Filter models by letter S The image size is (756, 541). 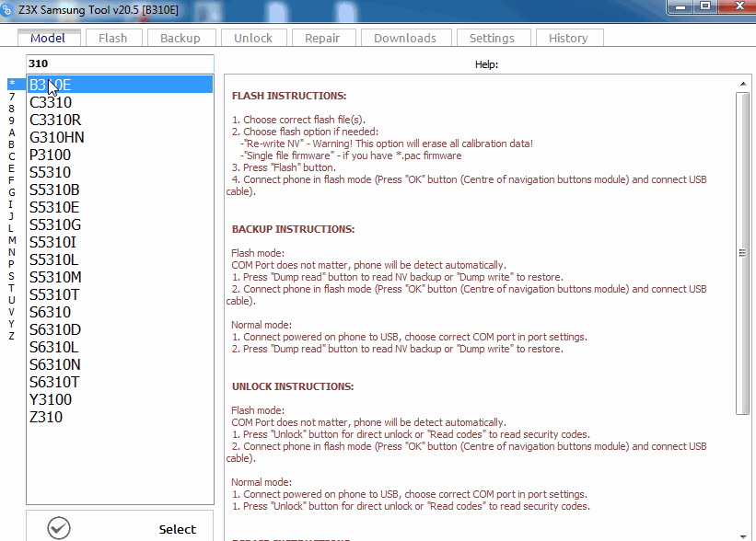click(x=12, y=276)
